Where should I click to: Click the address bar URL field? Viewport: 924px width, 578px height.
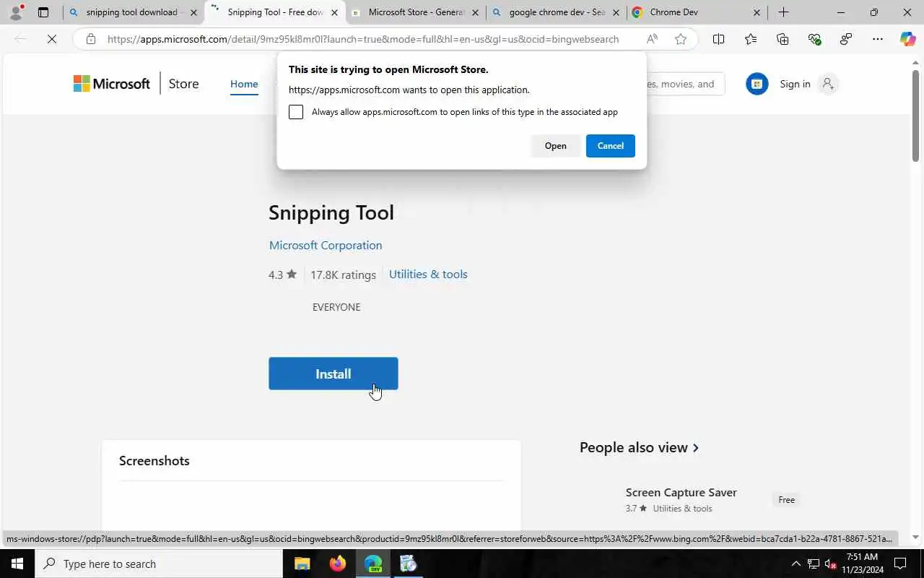point(363,39)
